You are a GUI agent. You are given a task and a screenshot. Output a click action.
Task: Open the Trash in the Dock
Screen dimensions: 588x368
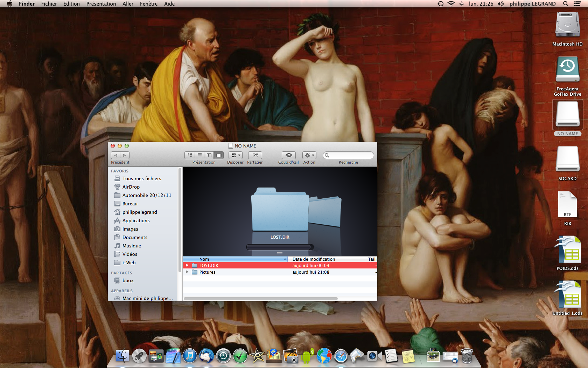tap(467, 356)
